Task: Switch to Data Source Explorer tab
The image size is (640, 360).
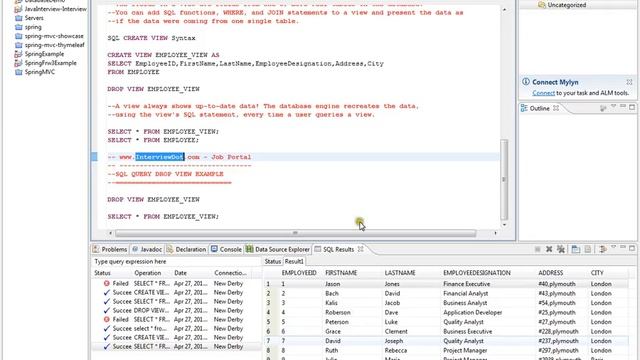Action: [x=278, y=249]
